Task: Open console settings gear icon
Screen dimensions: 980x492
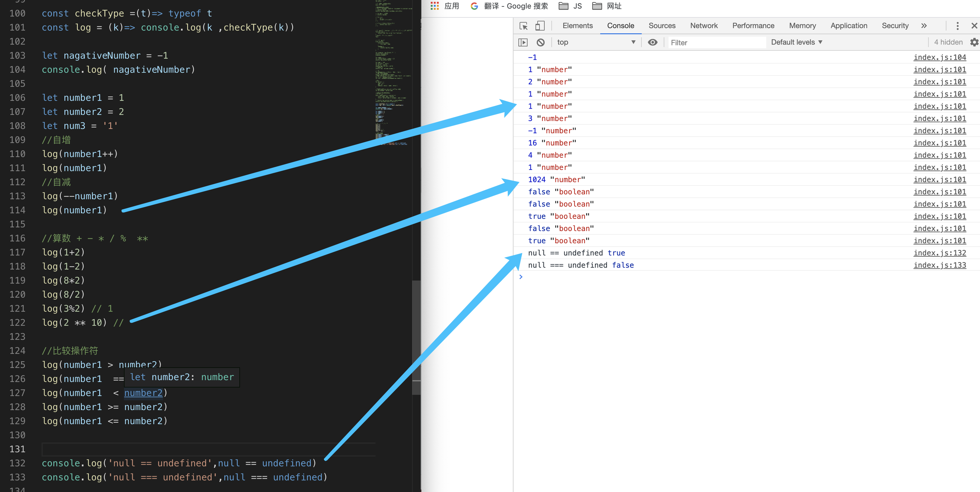Action: coord(974,42)
